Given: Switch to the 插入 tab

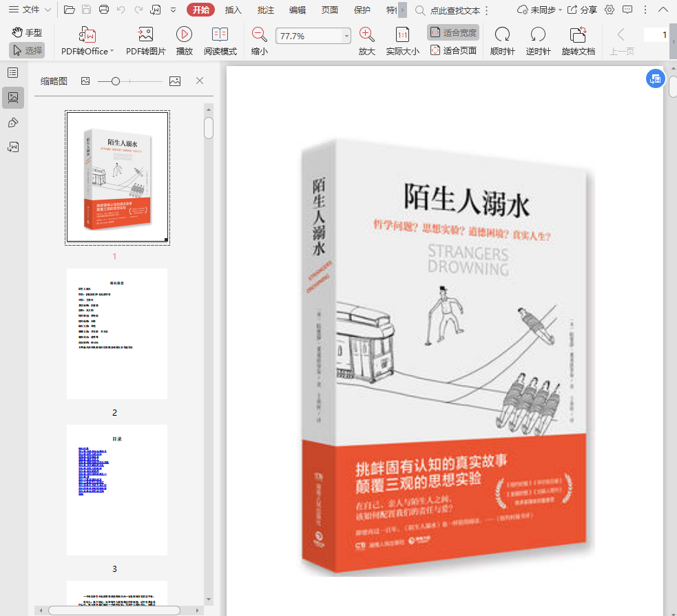Looking at the screenshot, I should [233, 10].
